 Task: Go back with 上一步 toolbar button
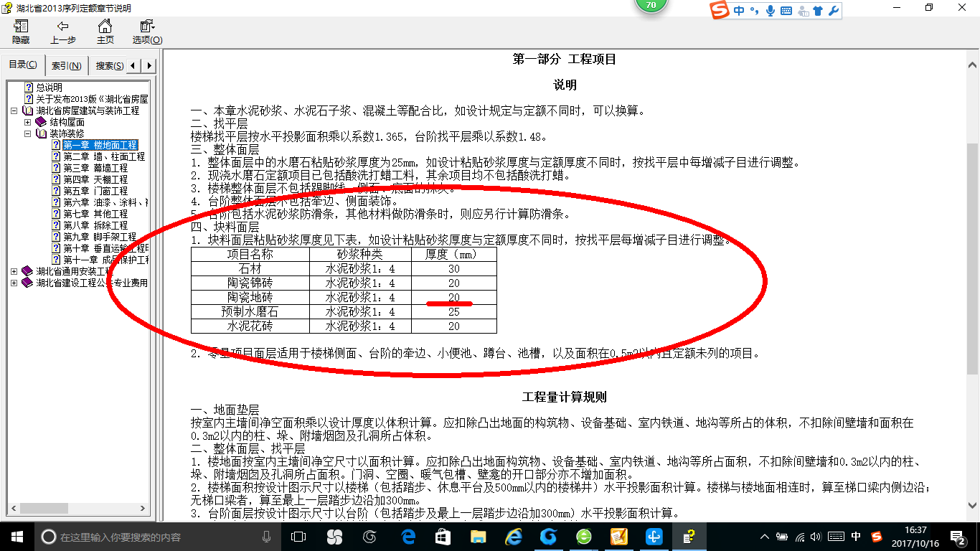[x=63, y=32]
